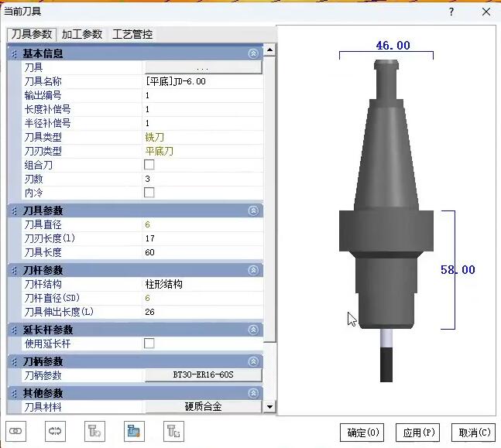Click the swap arrows icon in bottom toolbar

pyautogui.click(x=54, y=431)
